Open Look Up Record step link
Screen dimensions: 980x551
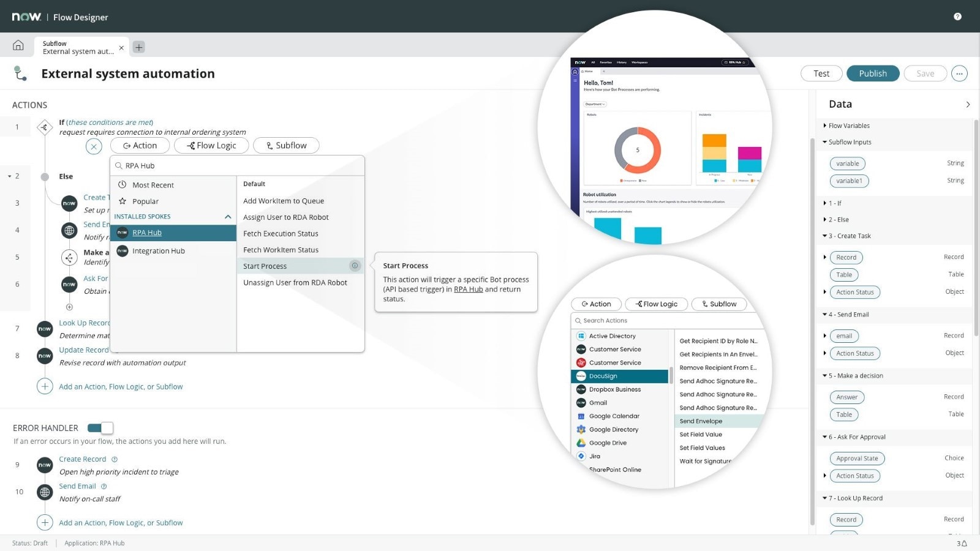pyautogui.click(x=85, y=323)
